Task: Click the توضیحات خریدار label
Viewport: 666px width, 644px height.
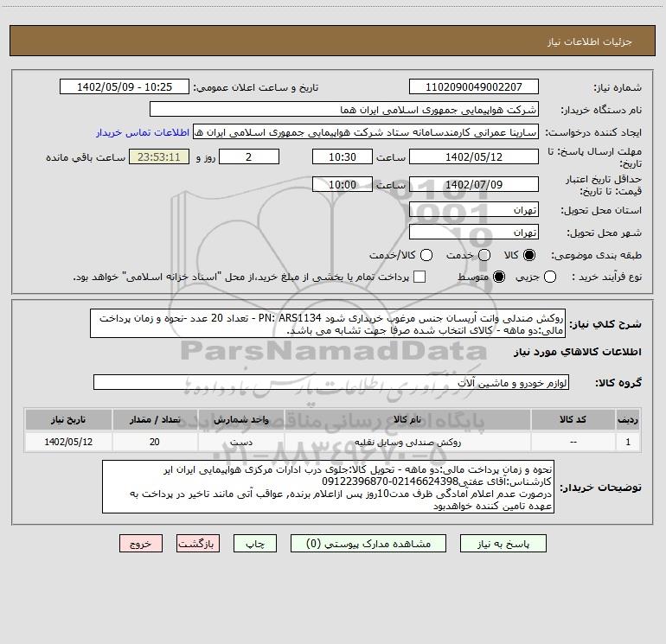Action: [600, 488]
